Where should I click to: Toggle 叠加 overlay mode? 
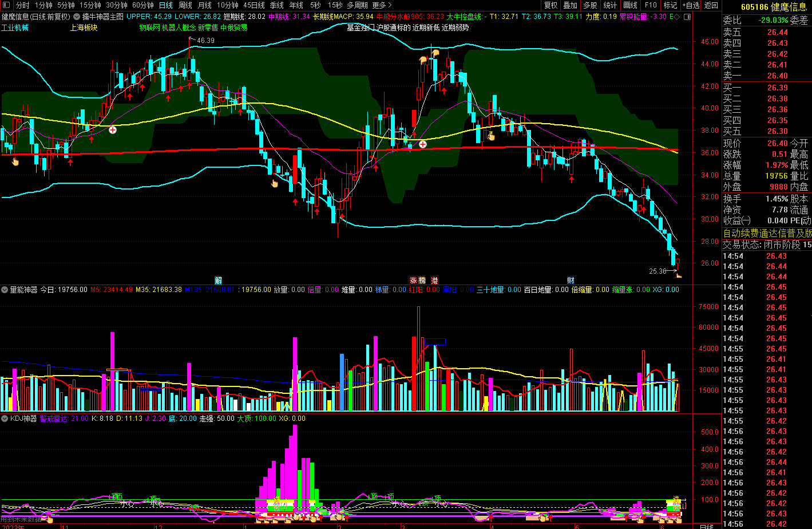coord(570,6)
